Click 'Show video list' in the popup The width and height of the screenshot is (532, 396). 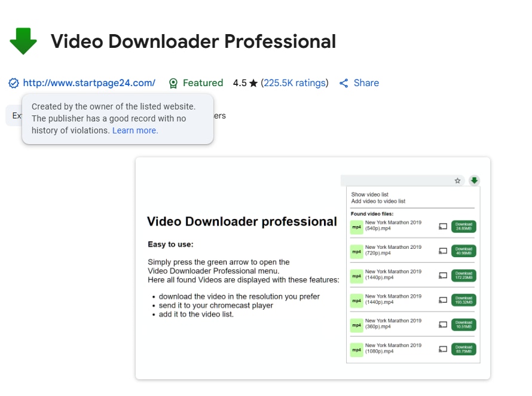pos(369,194)
